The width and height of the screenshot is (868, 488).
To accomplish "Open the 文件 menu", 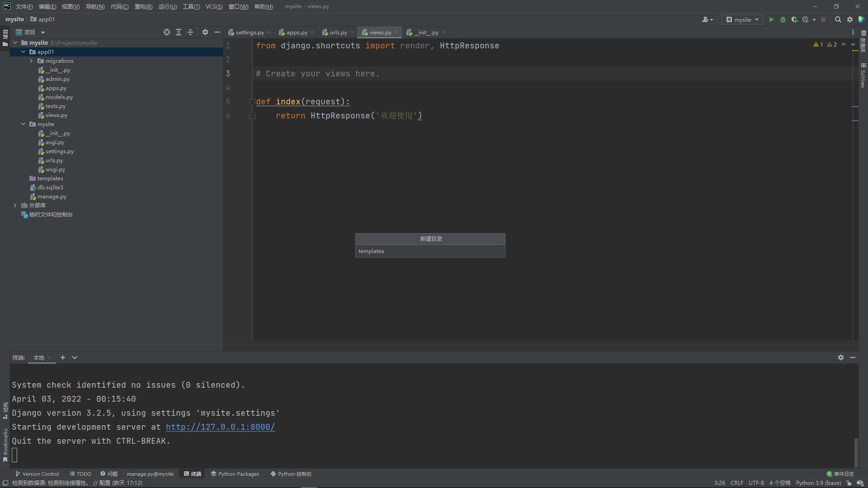I will tap(24, 6).
